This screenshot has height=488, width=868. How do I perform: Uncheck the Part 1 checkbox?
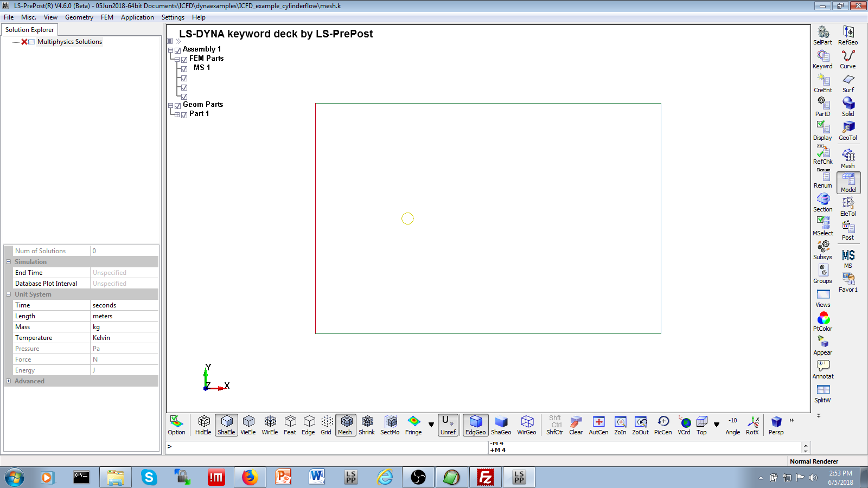pos(184,114)
